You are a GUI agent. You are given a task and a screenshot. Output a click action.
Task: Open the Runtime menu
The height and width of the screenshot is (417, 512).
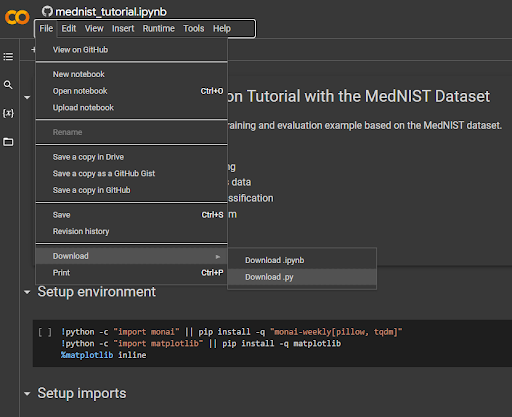(x=159, y=29)
